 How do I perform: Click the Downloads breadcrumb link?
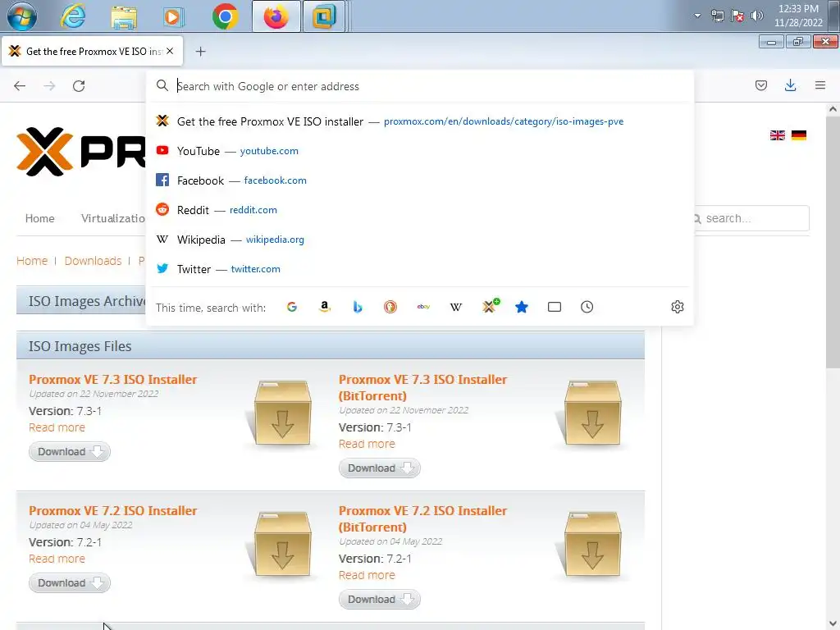click(94, 261)
